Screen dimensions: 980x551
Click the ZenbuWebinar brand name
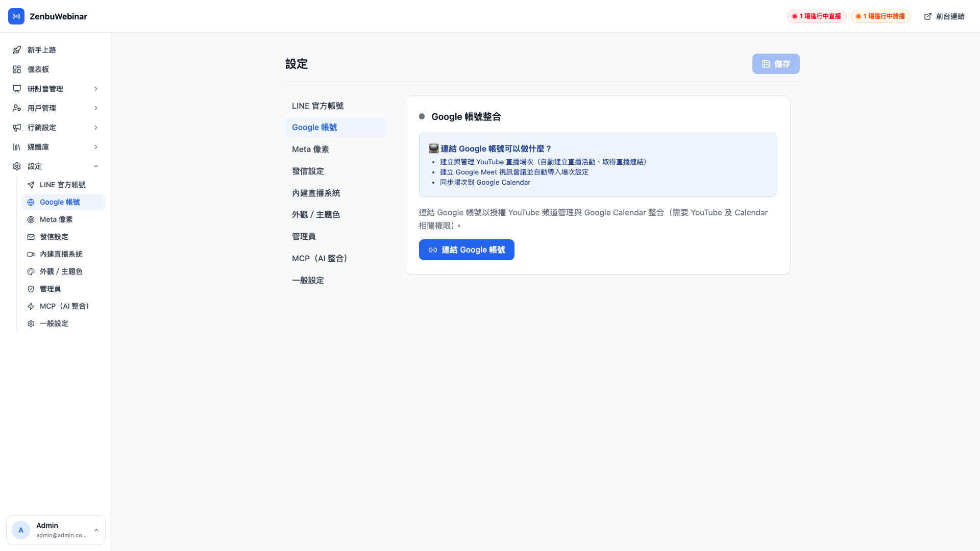click(58, 16)
